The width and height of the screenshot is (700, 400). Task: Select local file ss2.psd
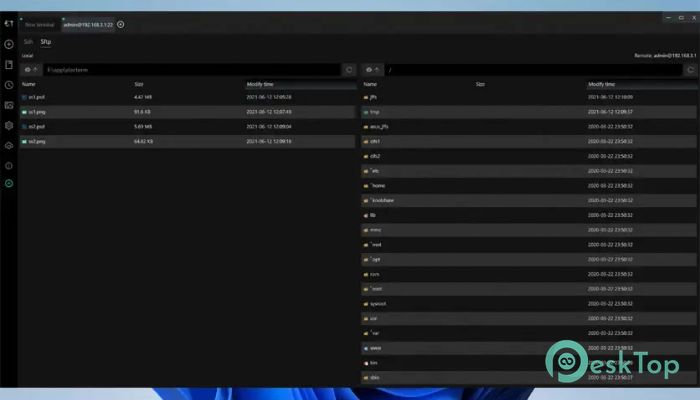pos(188,126)
